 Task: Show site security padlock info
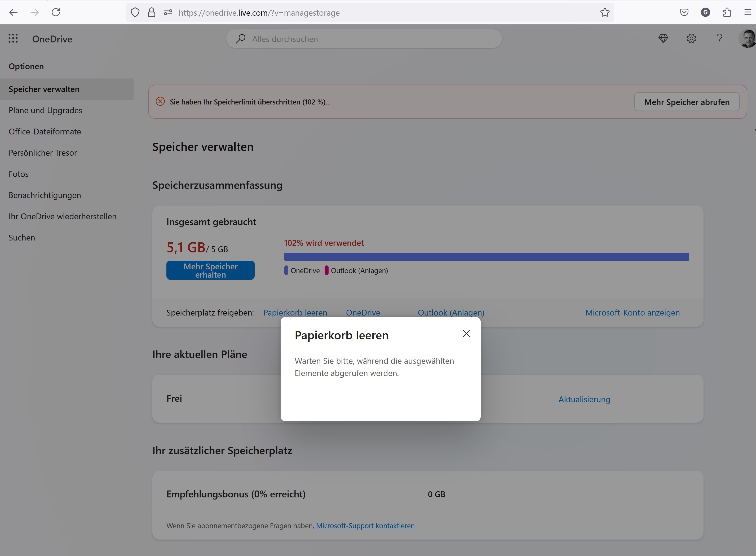pyautogui.click(x=152, y=12)
